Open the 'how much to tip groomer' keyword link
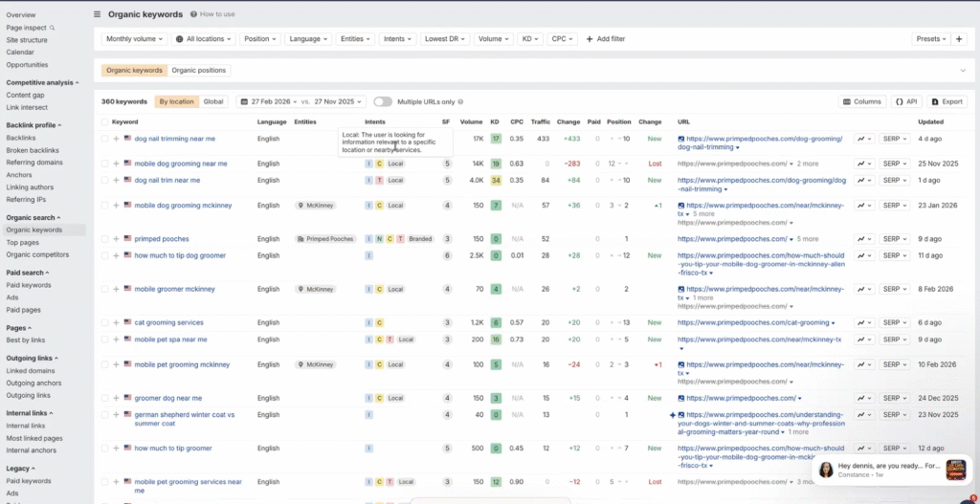This screenshot has width=980, height=504. click(x=173, y=449)
